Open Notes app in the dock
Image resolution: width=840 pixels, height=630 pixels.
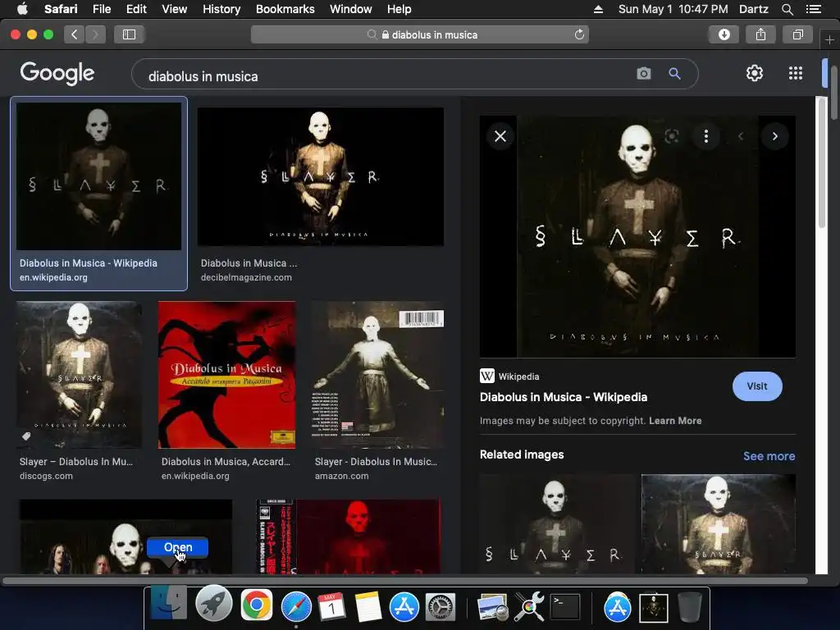coord(368,606)
